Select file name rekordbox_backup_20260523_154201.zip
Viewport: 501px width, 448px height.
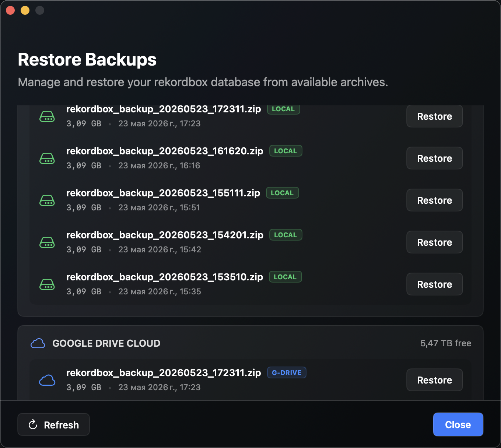[165, 235]
